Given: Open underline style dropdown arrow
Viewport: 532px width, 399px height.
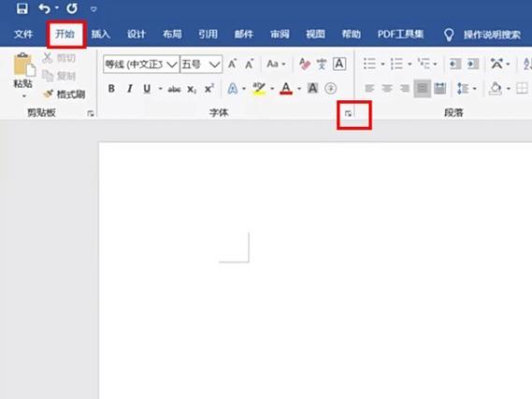Looking at the screenshot, I should (160, 89).
